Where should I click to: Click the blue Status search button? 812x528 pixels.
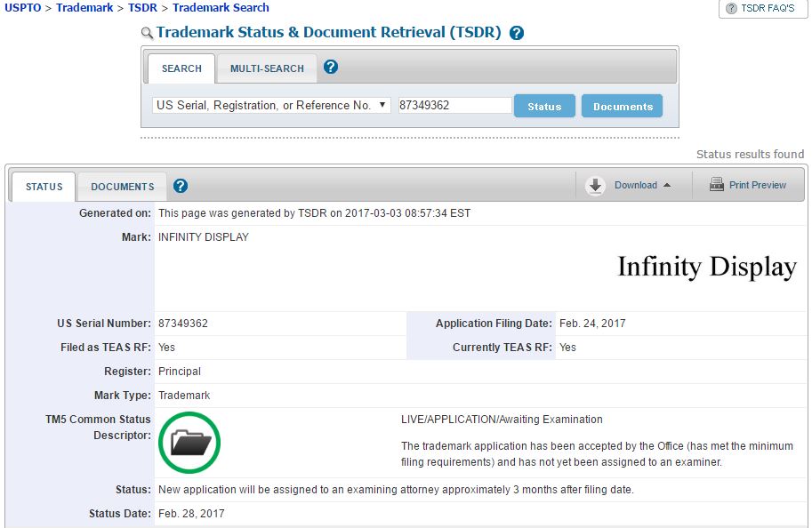tap(544, 106)
